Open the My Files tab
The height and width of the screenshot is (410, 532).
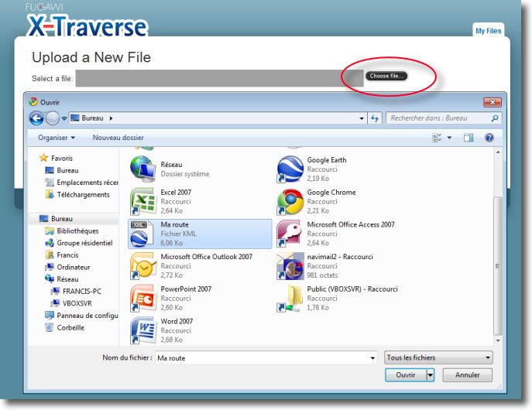click(488, 31)
